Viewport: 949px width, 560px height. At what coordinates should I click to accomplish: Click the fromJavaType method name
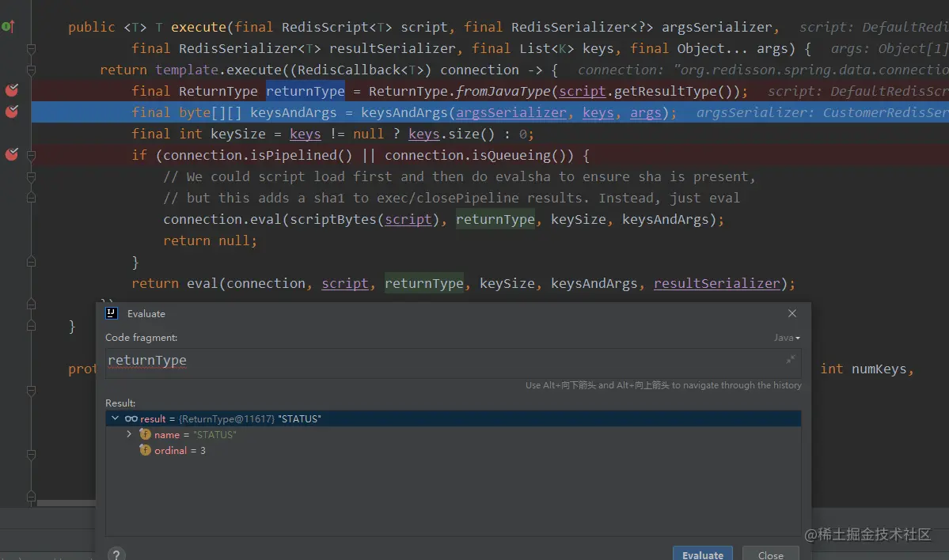coord(503,91)
